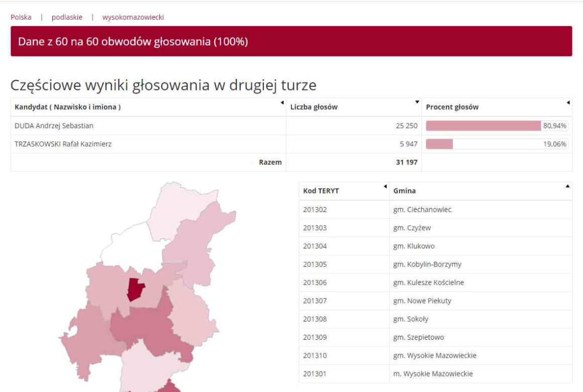Click the Kandydat column header
The height and width of the screenshot is (392, 583).
coord(148,107)
